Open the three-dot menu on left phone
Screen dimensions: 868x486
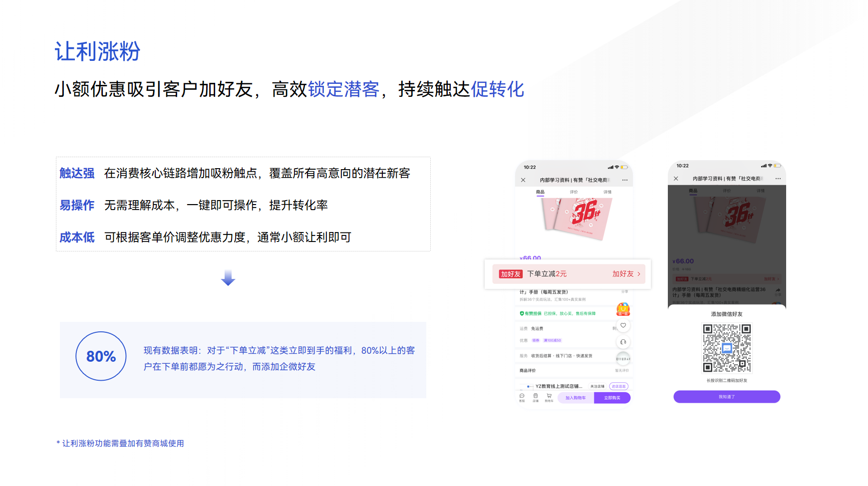click(624, 180)
